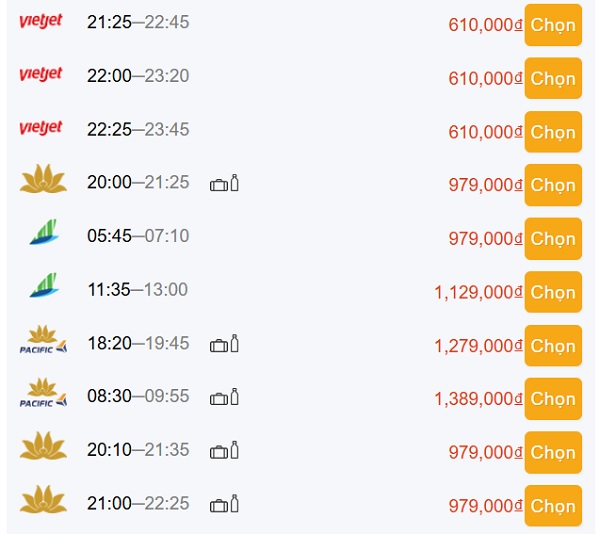600x534 pixels.
Task: Click the baggage icon on the 08:30 flight
Action: point(219,399)
